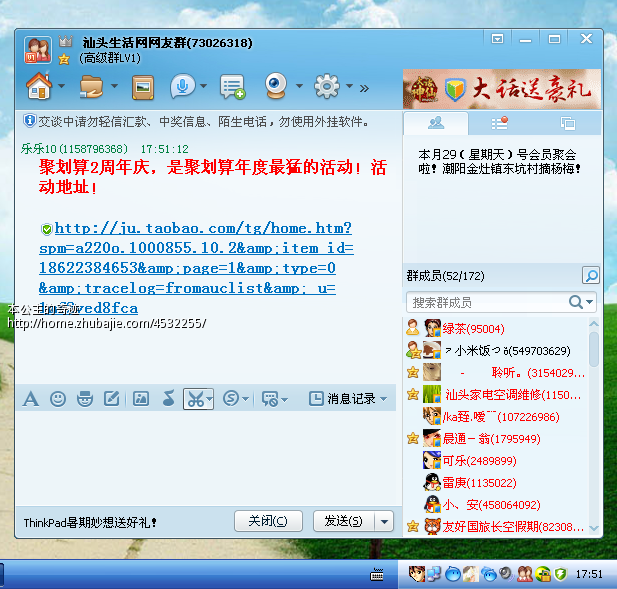
Task: Click the member list scroll down arrow
Action: [594, 528]
